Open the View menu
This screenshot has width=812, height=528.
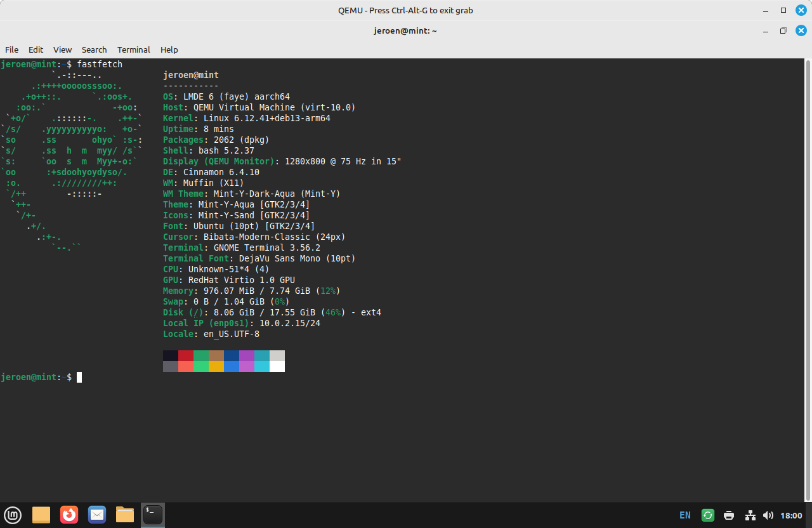62,49
